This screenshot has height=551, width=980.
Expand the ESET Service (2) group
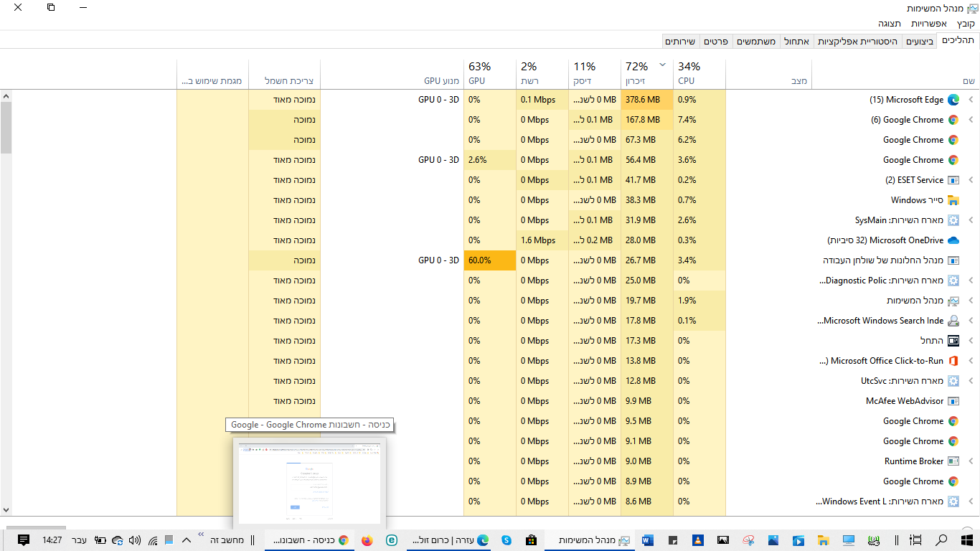(x=971, y=180)
